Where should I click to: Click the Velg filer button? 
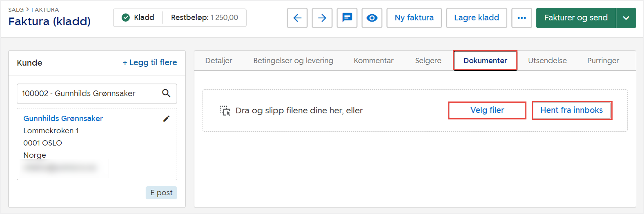click(487, 110)
